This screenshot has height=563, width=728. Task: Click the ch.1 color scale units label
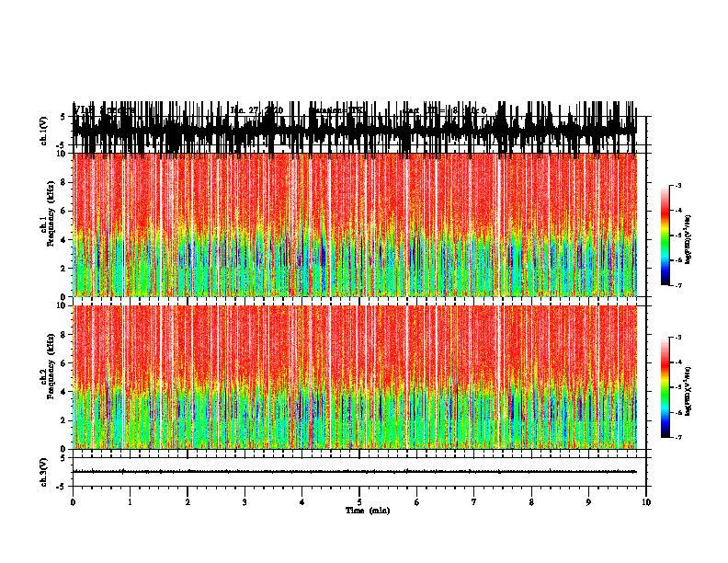tap(688, 239)
